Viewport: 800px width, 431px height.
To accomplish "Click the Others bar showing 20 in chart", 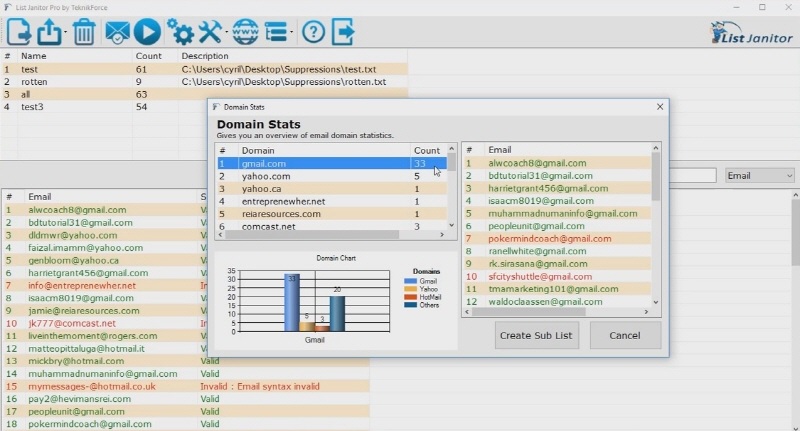I will pos(337,314).
